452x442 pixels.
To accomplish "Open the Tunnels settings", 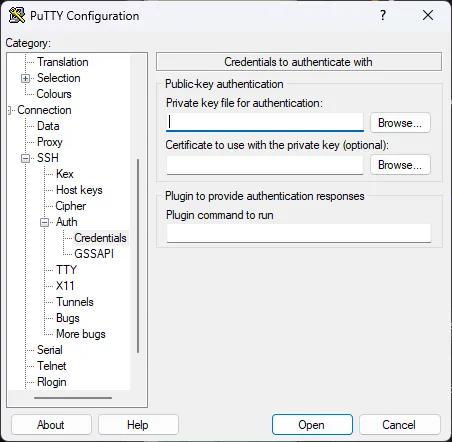I will point(75,302).
